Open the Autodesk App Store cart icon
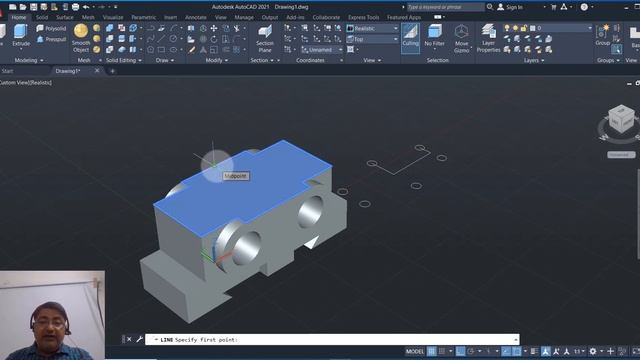 (x=553, y=7)
